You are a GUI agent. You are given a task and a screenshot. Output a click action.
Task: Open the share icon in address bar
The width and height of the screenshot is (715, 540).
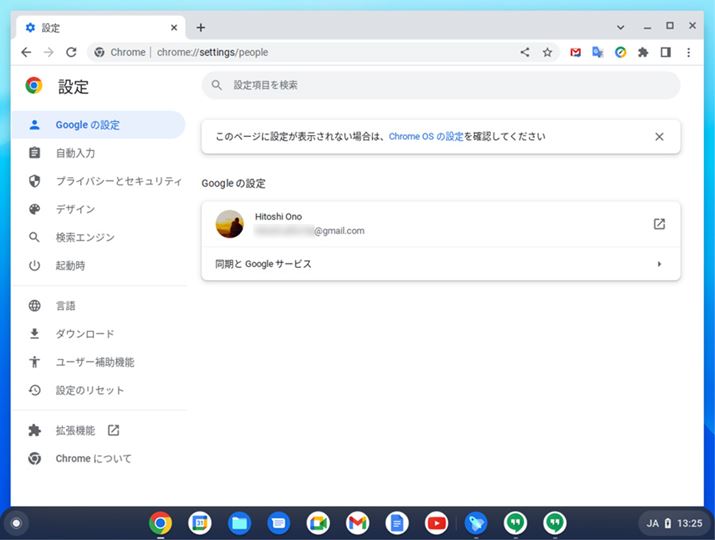pyautogui.click(x=525, y=52)
